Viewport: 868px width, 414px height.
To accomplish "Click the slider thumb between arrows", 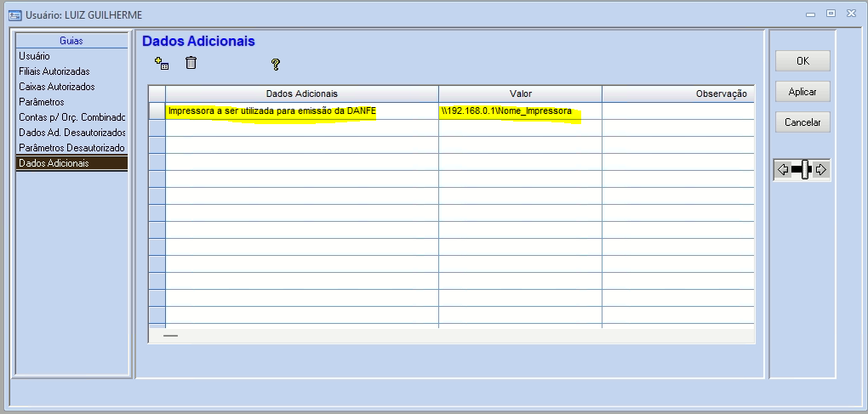I will coord(804,169).
